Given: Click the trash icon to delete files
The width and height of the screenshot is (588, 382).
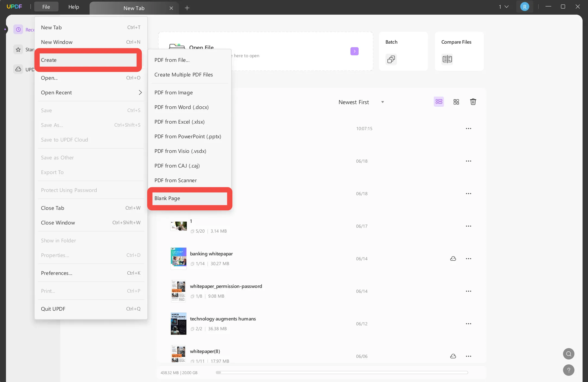Looking at the screenshot, I should coord(473,102).
